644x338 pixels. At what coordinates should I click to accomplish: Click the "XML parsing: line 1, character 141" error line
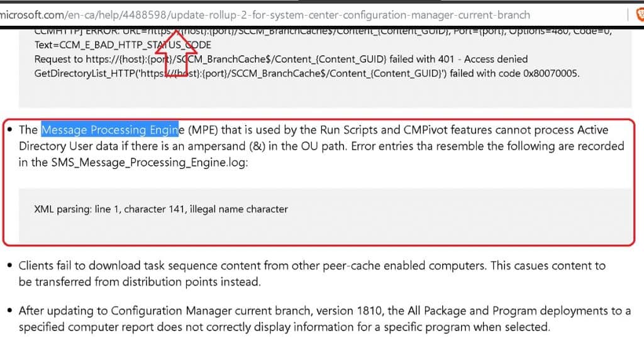click(x=161, y=209)
